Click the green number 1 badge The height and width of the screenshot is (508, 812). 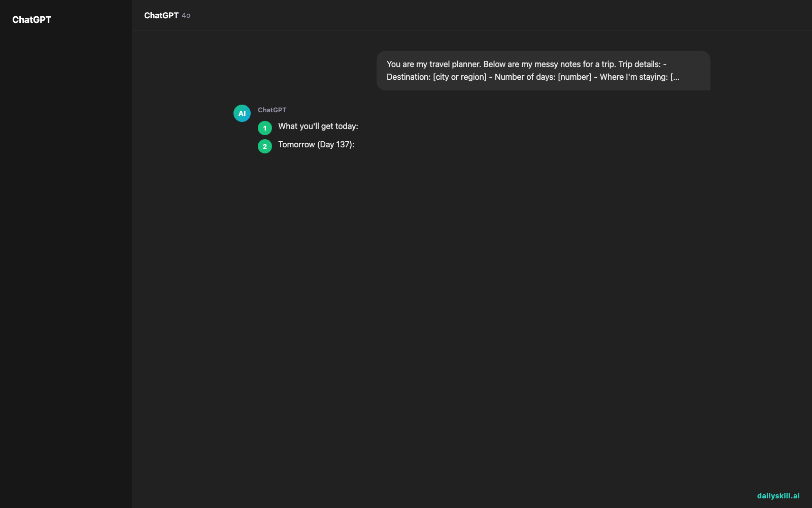265,128
